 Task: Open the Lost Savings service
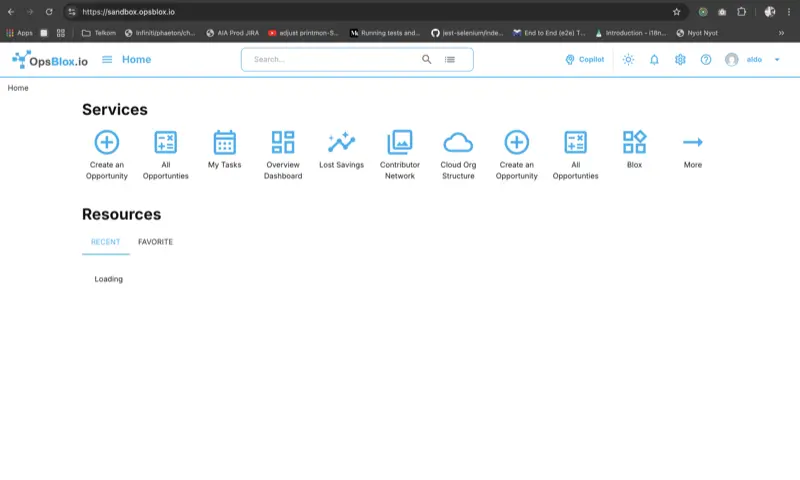pyautogui.click(x=341, y=149)
